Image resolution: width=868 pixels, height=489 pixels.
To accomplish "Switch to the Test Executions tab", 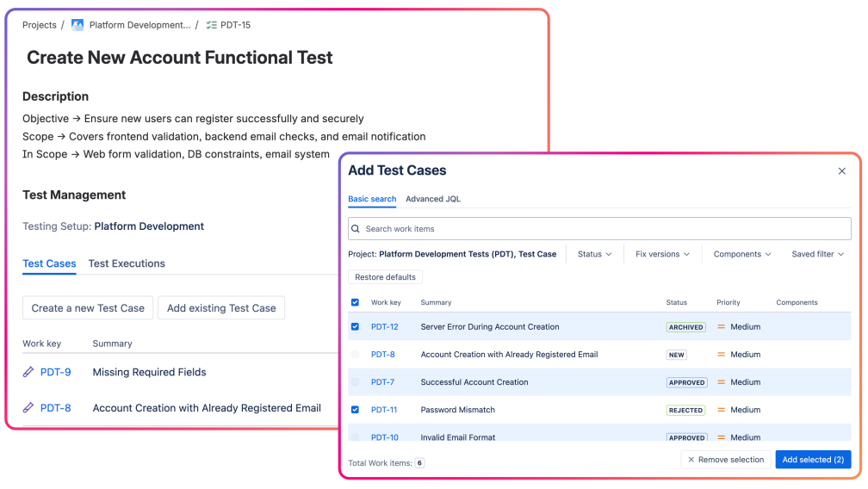I will [x=127, y=263].
